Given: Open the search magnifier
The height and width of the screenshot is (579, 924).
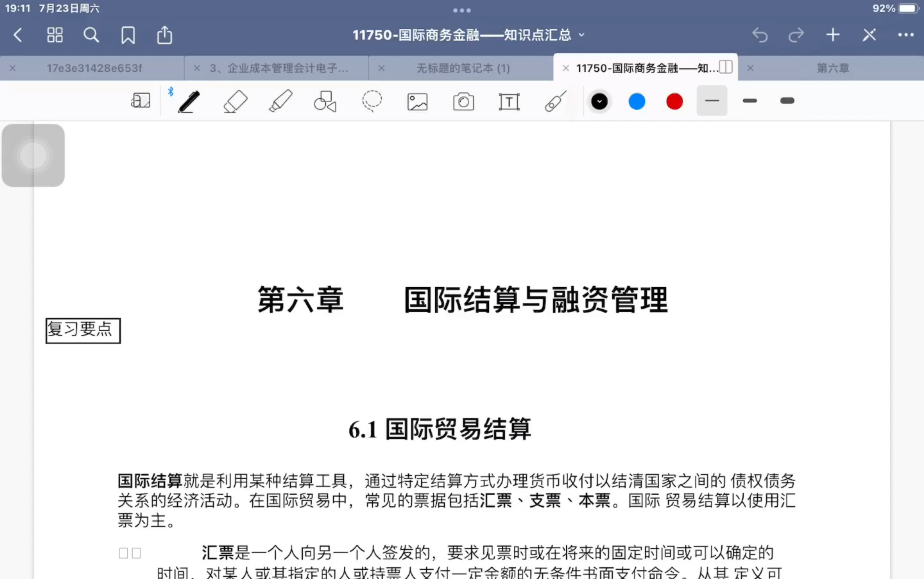Looking at the screenshot, I should [x=91, y=35].
